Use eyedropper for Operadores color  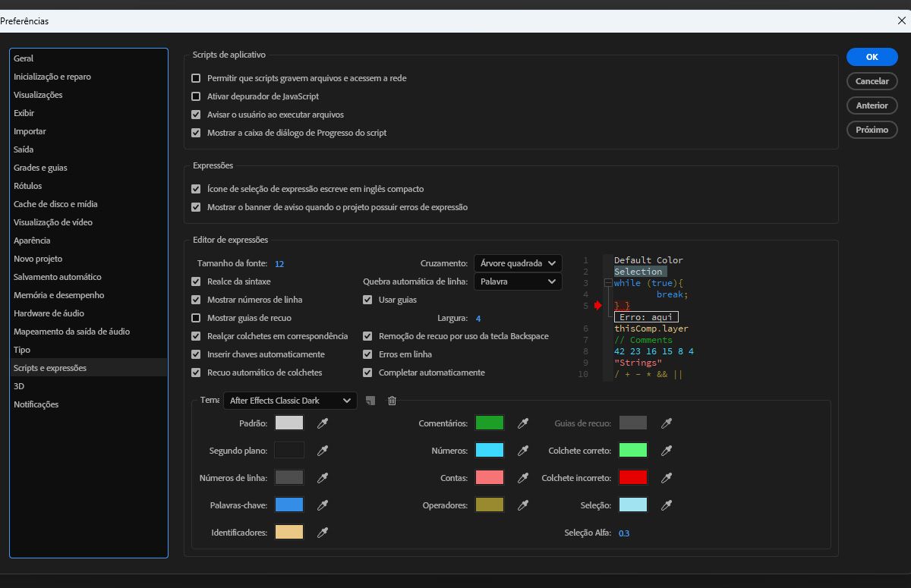coord(523,505)
